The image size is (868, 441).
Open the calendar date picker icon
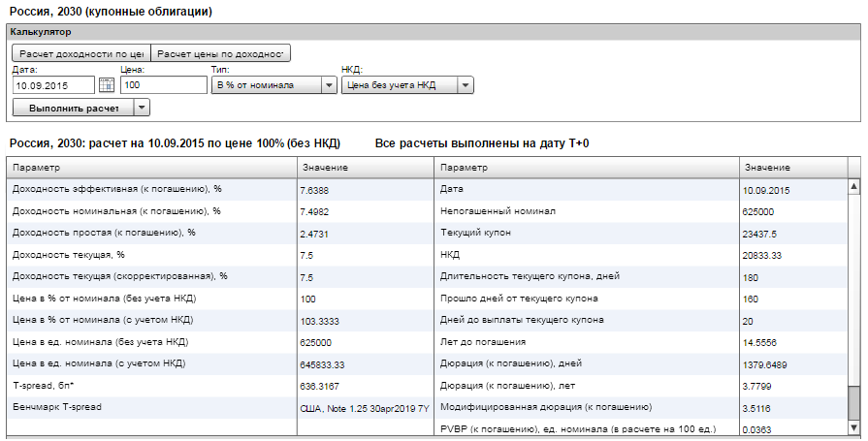(x=107, y=85)
